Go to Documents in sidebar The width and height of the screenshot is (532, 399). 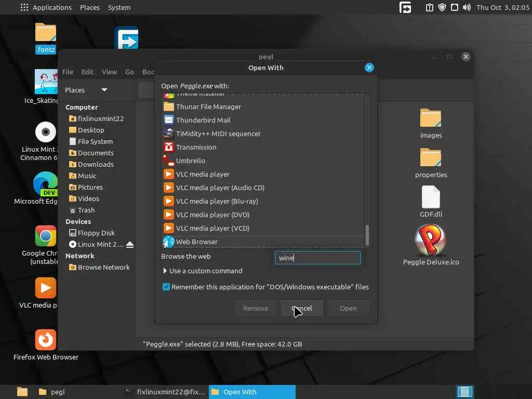coord(91,153)
